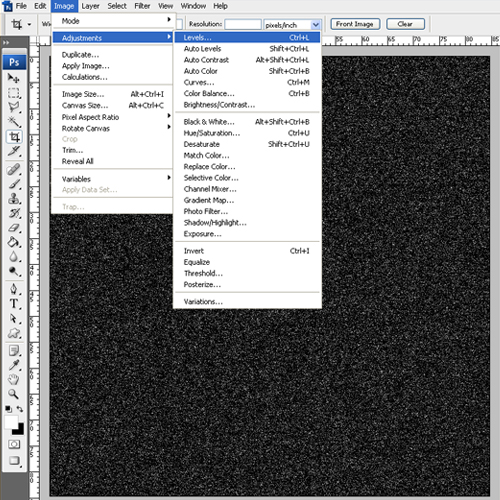Open the Help menu
Image resolution: width=500 pixels, height=500 pixels.
(220, 6)
